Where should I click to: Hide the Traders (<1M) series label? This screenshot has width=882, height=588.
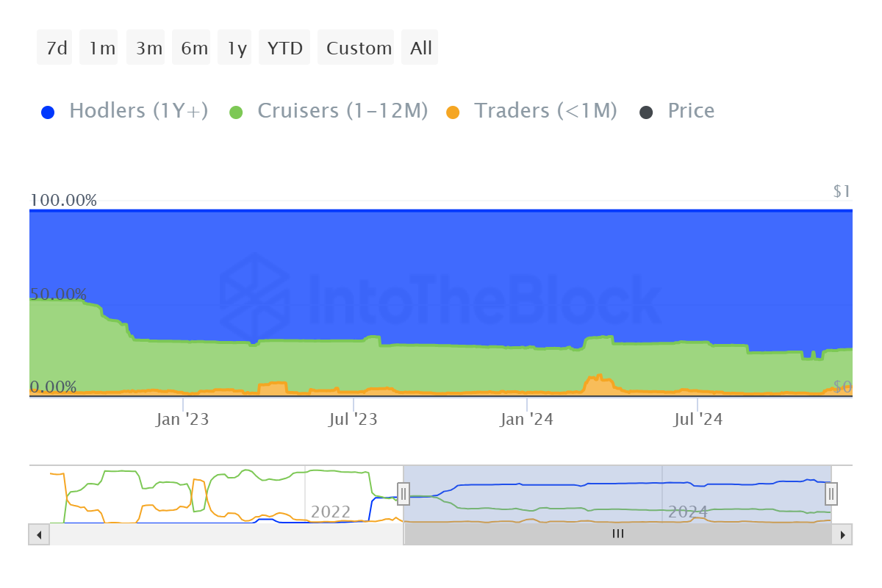[x=545, y=111]
